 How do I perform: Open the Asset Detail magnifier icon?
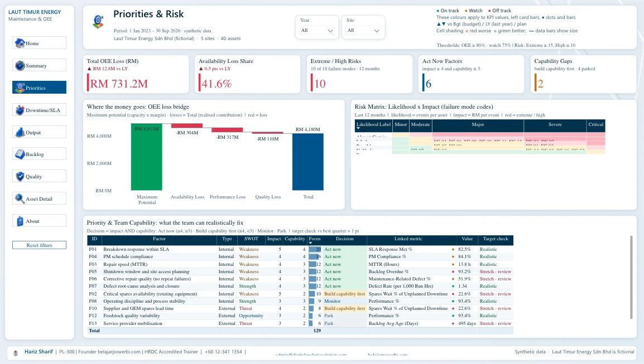coord(20,198)
